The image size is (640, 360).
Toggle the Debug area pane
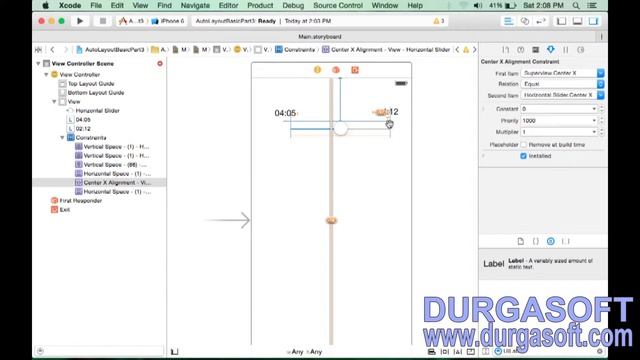coord(577,21)
